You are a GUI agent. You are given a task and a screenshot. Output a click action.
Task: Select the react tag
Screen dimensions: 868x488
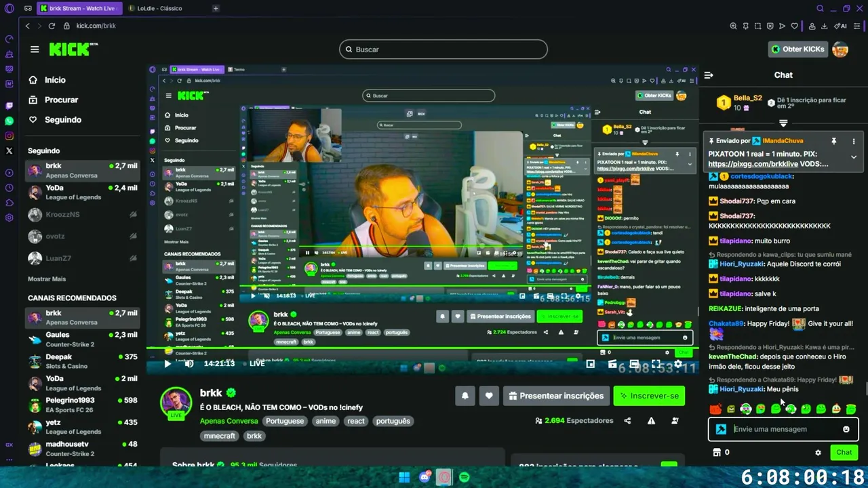tap(356, 421)
